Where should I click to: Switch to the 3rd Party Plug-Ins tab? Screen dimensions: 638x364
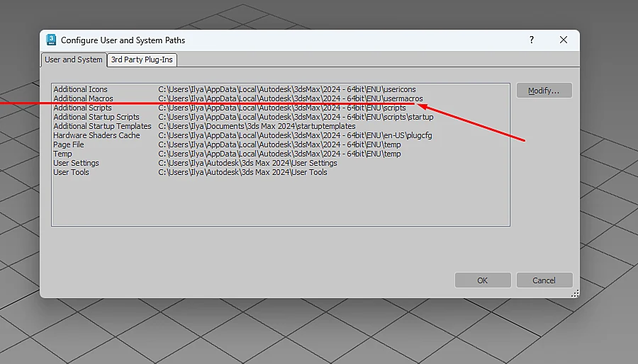coord(142,59)
